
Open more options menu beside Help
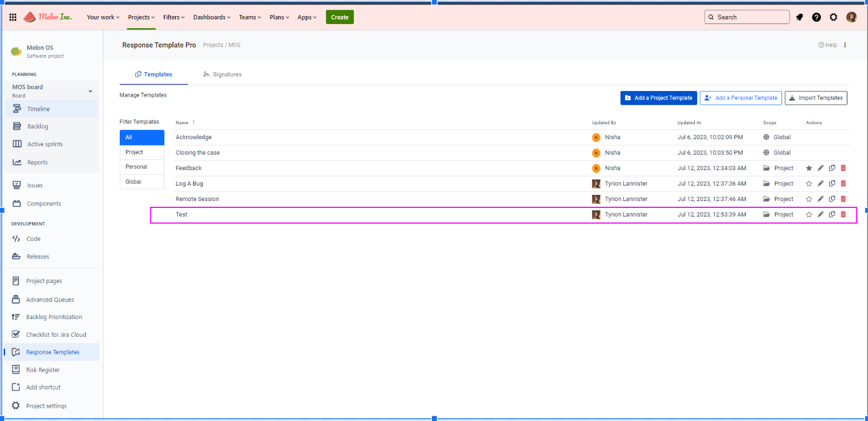pyautogui.click(x=845, y=45)
